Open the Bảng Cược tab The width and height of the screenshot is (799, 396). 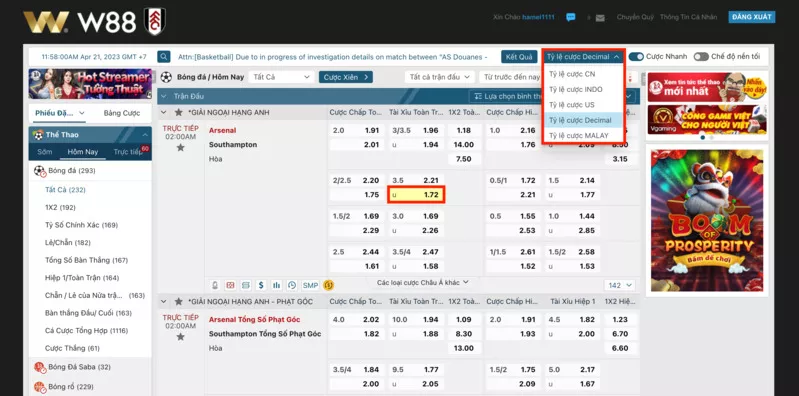click(x=122, y=113)
